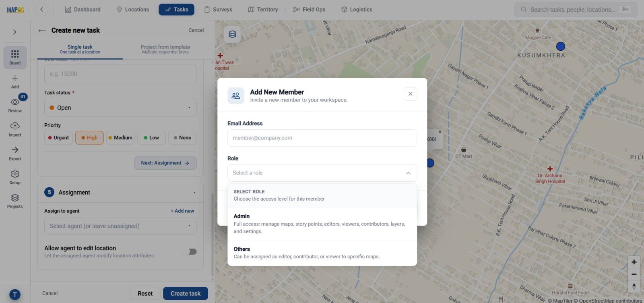This screenshot has width=644, height=303.
Task: Open the Import cloud icon
Action: 15,129
